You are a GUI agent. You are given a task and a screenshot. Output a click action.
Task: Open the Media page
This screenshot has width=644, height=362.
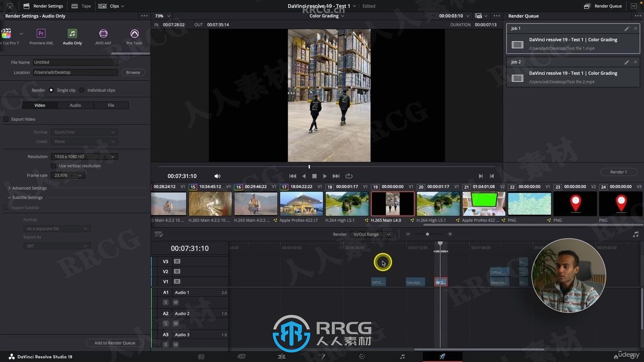[201, 356]
